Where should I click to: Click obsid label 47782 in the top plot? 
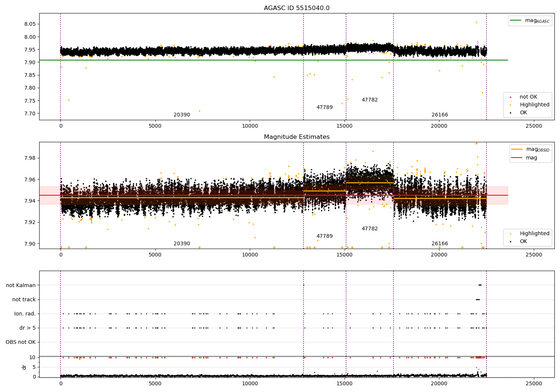[370, 100]
